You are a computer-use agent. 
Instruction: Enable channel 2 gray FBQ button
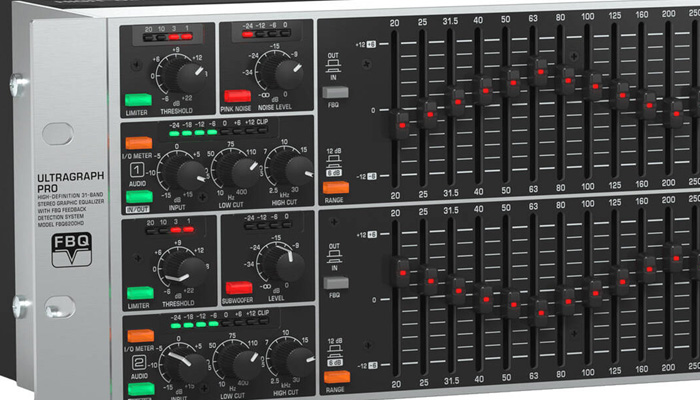[x=336, y=283]
